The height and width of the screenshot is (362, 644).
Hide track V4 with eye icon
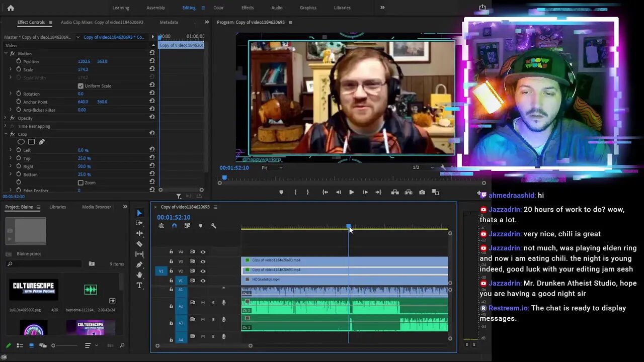point(203,252)
